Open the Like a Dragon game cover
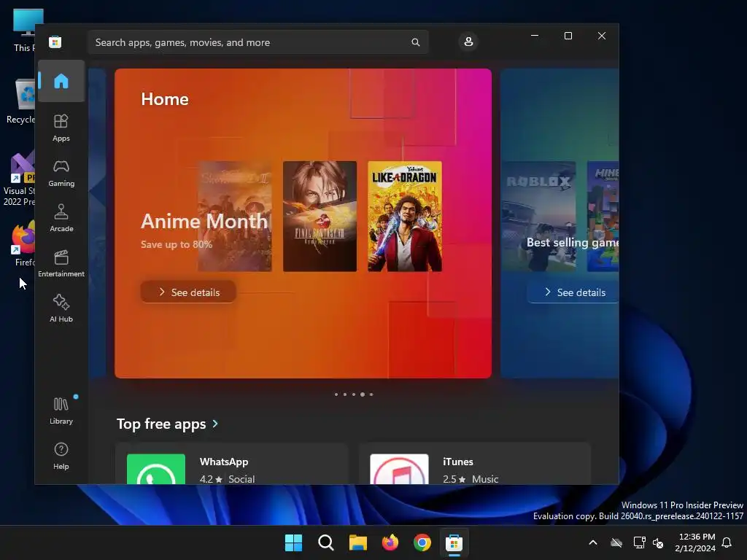Image resolution: width=747 pixels, height=560 pixels. [x=404, y=216]
